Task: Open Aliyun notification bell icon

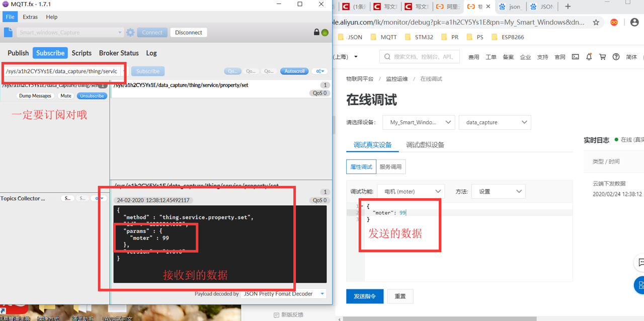Action: (x=589, y=57)
